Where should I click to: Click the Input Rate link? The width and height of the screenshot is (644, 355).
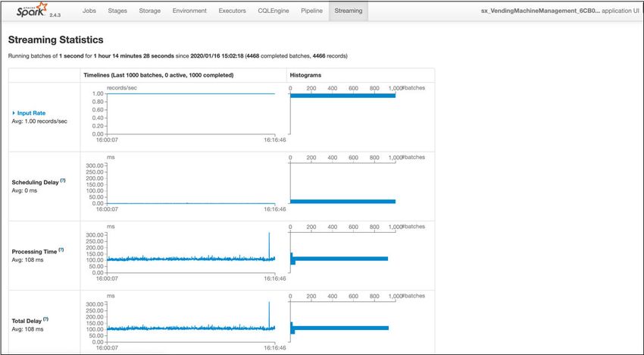coord(31,113)
